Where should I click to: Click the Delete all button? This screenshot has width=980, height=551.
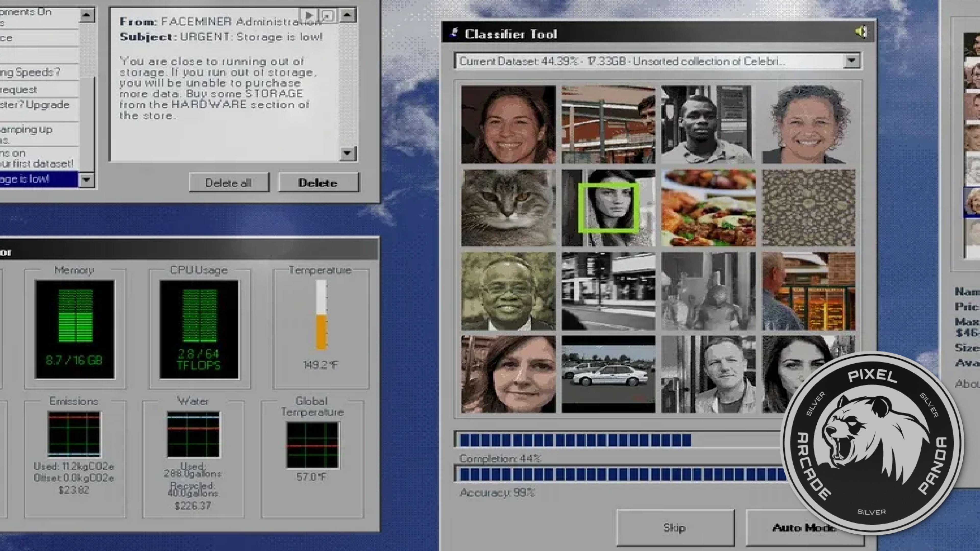229,183
